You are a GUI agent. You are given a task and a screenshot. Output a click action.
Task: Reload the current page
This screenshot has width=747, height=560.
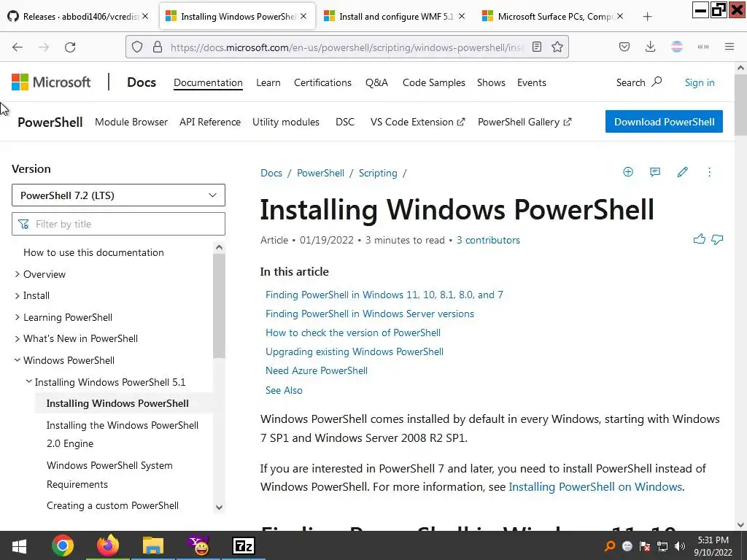pos(70,47)
